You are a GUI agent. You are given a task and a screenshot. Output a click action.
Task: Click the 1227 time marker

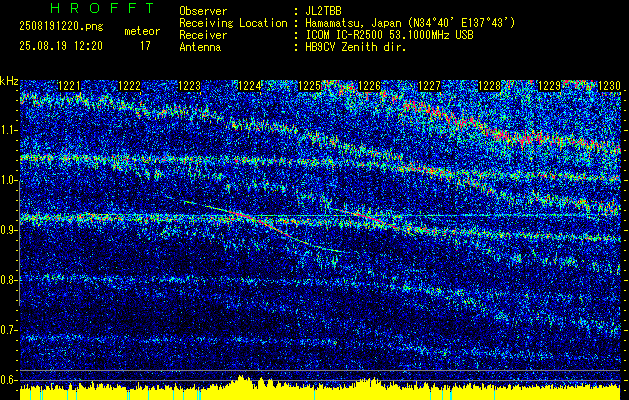[429, 86]
